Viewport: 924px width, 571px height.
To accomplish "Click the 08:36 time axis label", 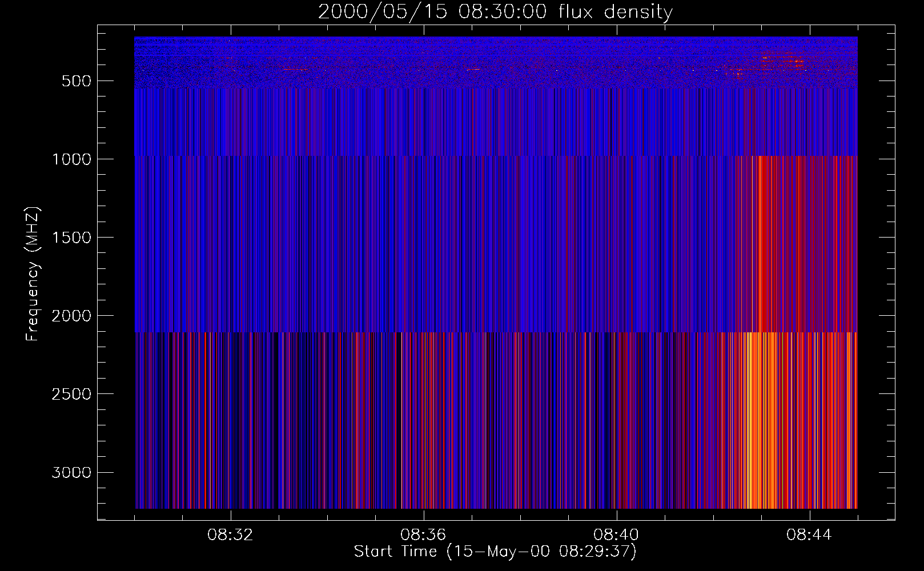I will click(x=423, y=535).
